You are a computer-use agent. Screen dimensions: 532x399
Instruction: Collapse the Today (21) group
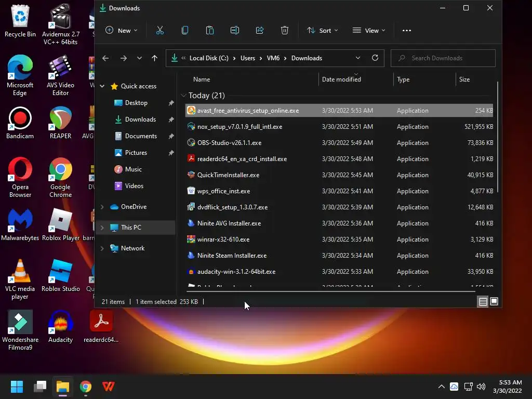tap(183, 96)
